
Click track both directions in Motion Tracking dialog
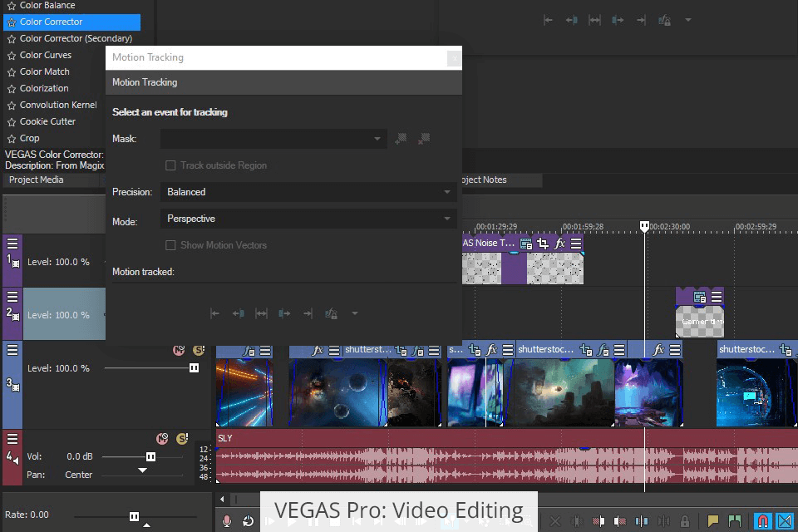click(x=261, y=313)
